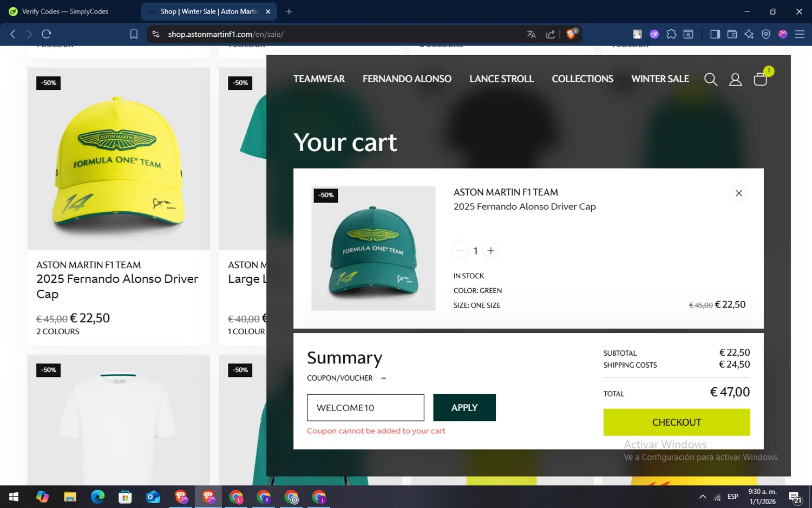Click the address bar URL
This screenshot has height=508, width=812.
[226, 34]
